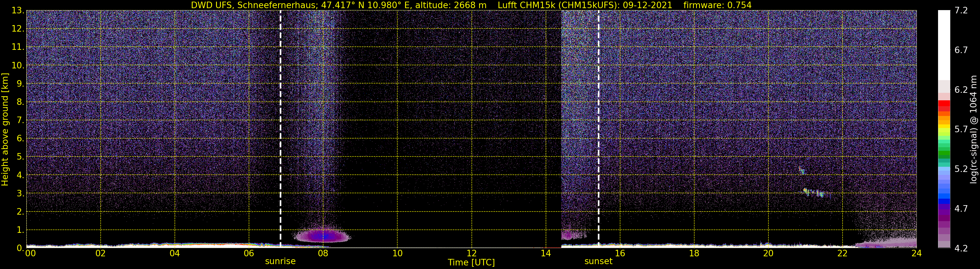Click the "sunset" label below the axis
This screenshot has height=269, width=980.
[598, 262]
